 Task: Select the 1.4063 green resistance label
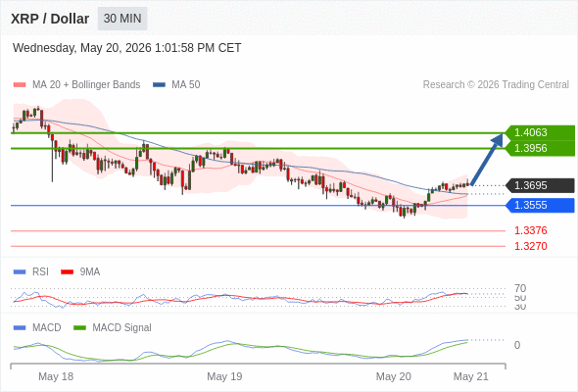[x=540, y=132]
